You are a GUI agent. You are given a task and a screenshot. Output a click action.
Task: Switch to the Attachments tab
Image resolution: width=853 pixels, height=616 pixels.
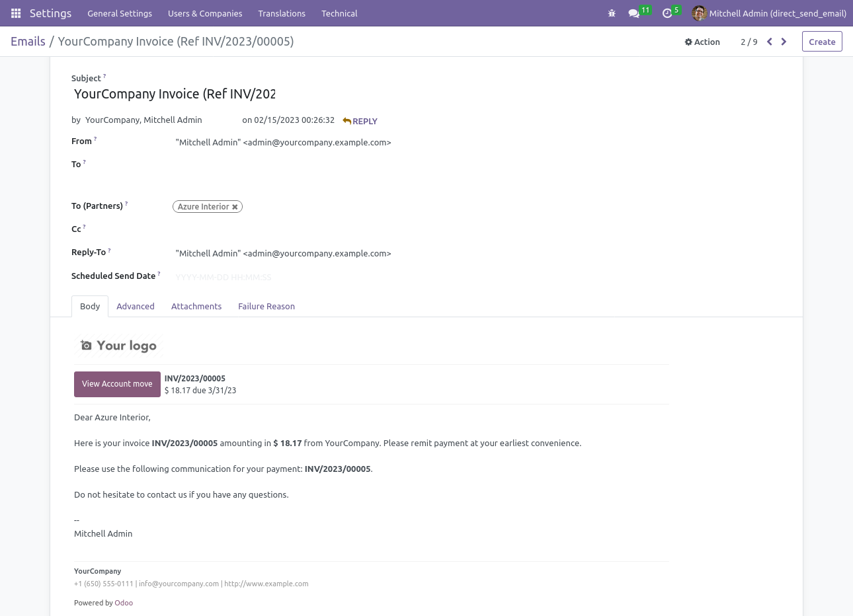pos(196,306)
